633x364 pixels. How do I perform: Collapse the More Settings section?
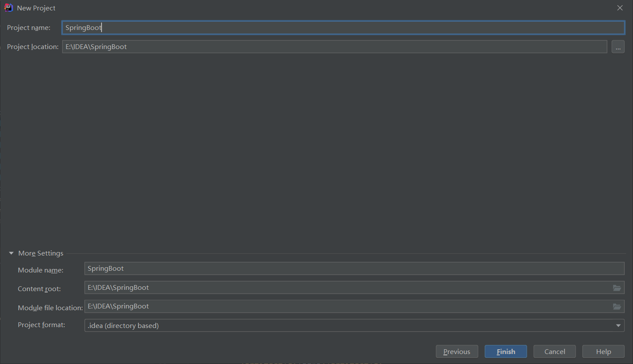click(x=11, y=253)
